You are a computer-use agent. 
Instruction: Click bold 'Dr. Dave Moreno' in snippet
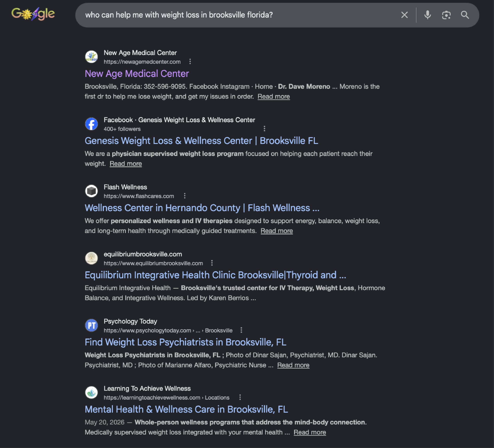tap(304, 86)
